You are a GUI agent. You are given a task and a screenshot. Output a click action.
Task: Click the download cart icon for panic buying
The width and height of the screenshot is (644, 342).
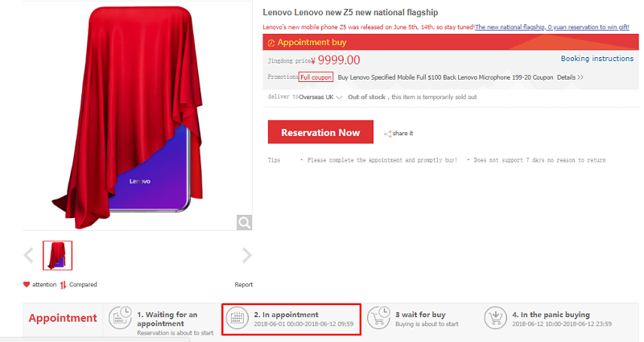pos(495,318)
